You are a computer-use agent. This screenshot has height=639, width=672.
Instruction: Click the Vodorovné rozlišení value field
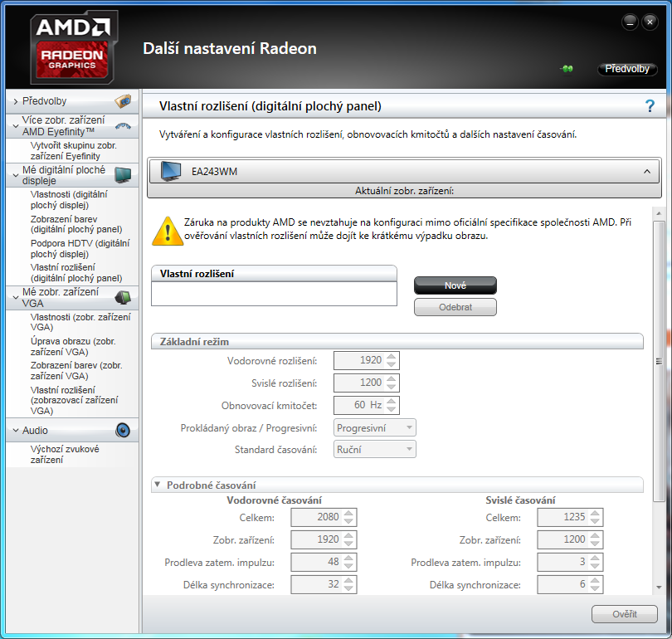[x=359, y=360]
